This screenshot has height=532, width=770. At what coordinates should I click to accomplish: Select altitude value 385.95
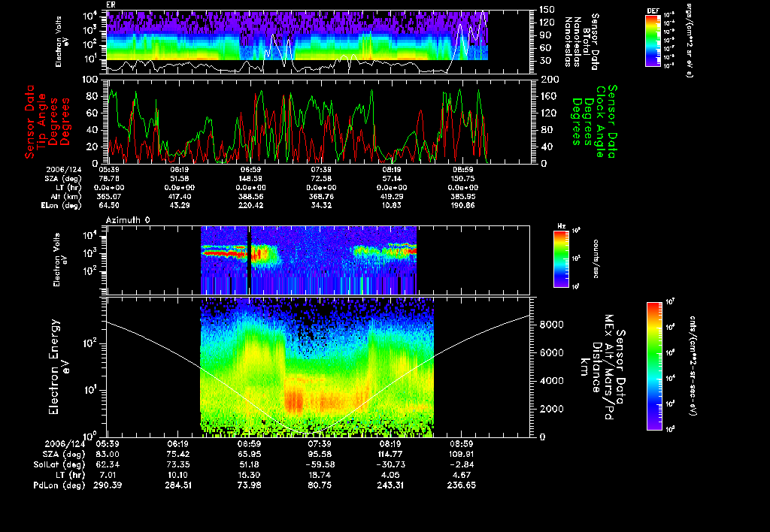click(x=462, y=196)
